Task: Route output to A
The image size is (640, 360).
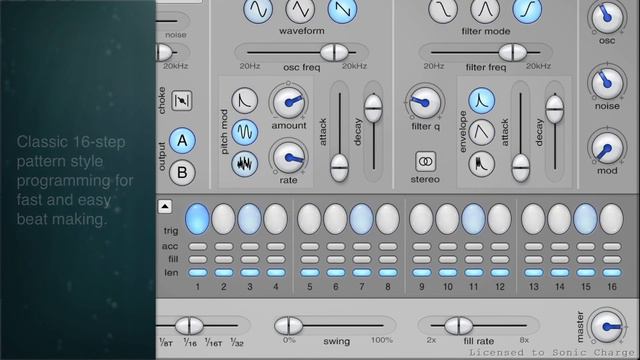Action: tap(182, 140)
